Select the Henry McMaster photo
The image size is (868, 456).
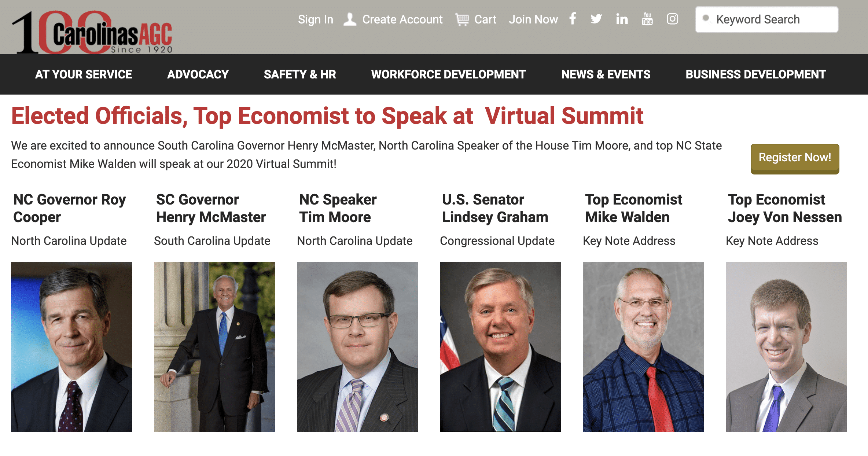tap(214, 346)
